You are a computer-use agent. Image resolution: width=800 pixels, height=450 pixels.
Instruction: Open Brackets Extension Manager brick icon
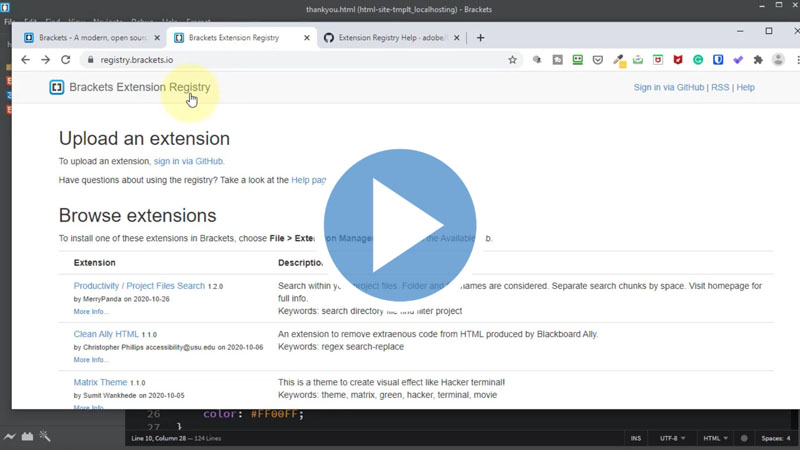pos(27,437)
